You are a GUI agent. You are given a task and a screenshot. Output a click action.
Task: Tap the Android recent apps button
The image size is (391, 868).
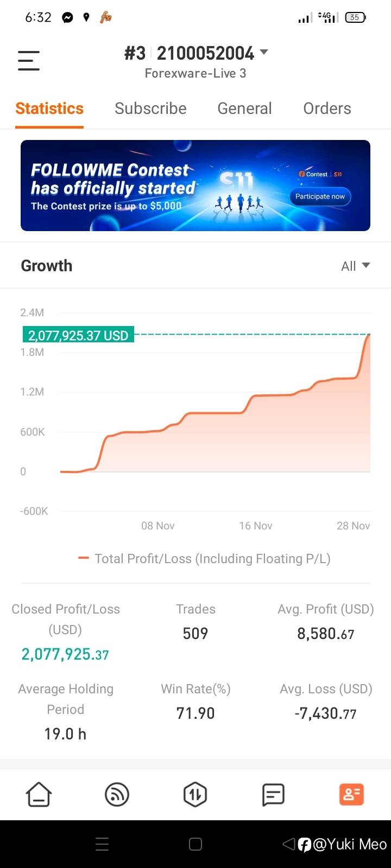(x=102, y=844)
